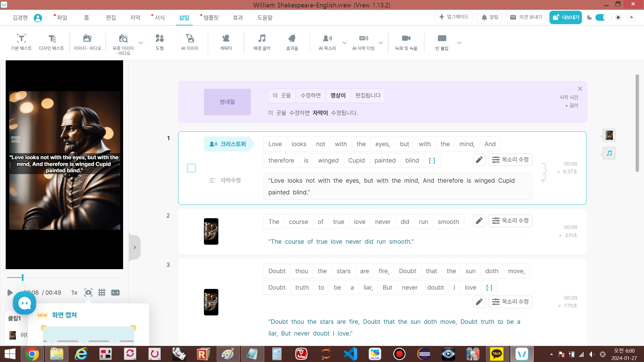
Task: Add background music (배경 음악)
Action: tap(262, 42)
